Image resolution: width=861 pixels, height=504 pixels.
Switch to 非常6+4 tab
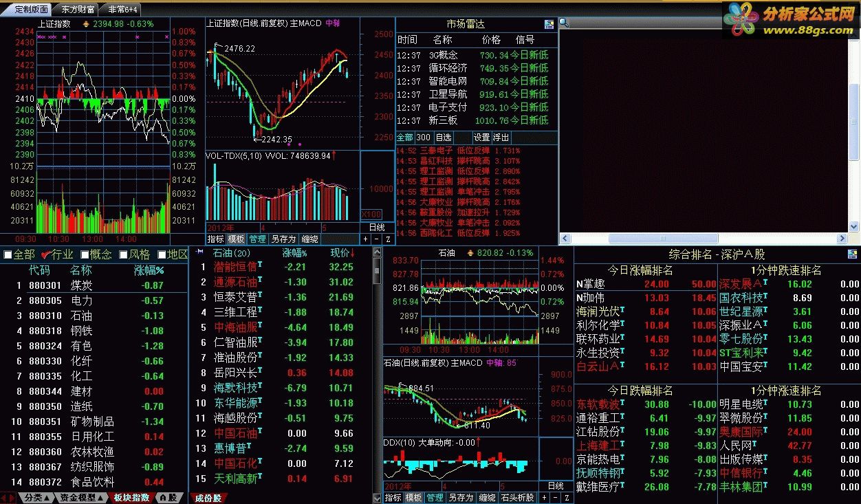coord(122,10)
